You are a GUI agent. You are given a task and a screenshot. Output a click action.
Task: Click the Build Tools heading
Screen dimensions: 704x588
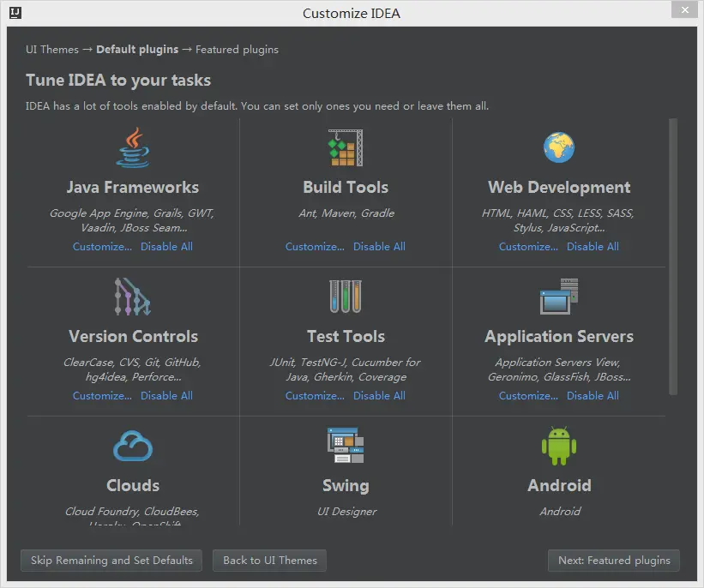pyautogui.click(x=346, y=187)
